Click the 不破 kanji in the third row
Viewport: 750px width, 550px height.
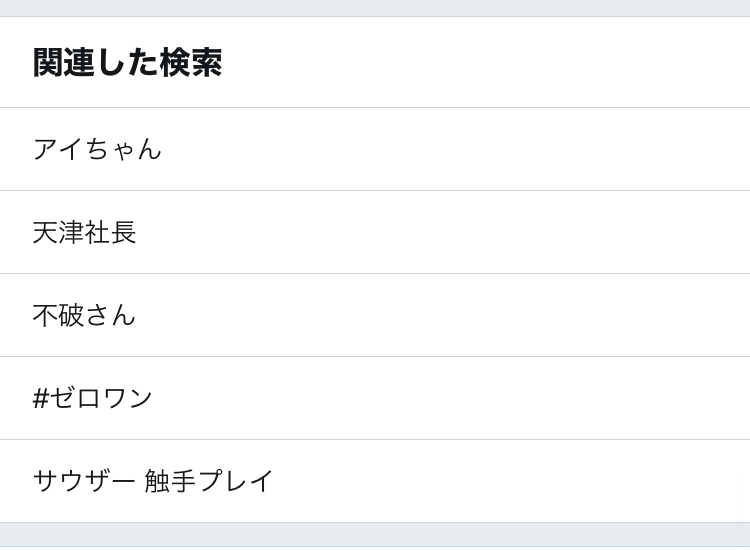tap(58, 315)
